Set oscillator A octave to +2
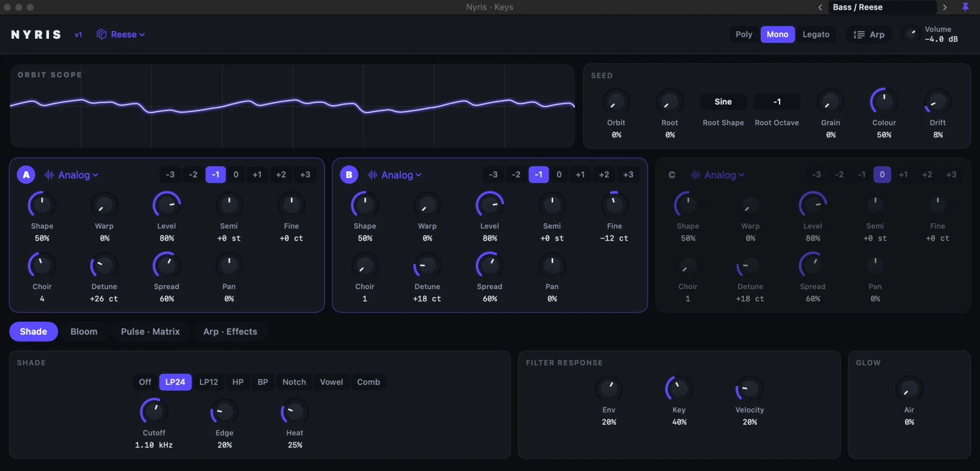Screen dimensions: 980x471 (281, 175)
